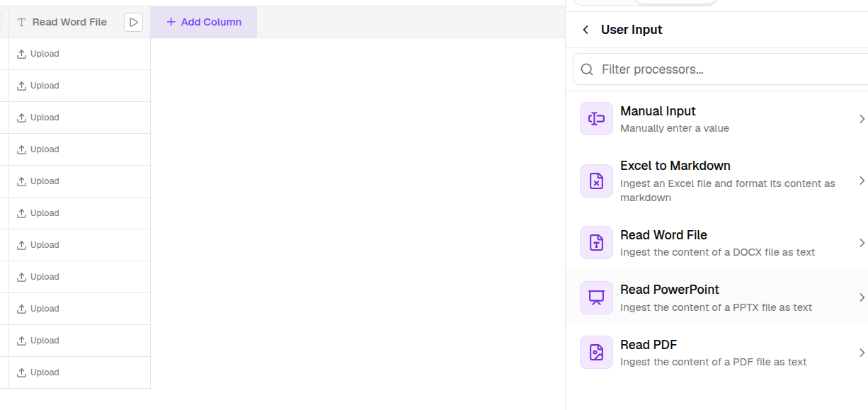Image resolution: width=868 pixels, height=410 pixels.
Task: Run the Read Word File column with the play icon
Action: tap(133, 22)
